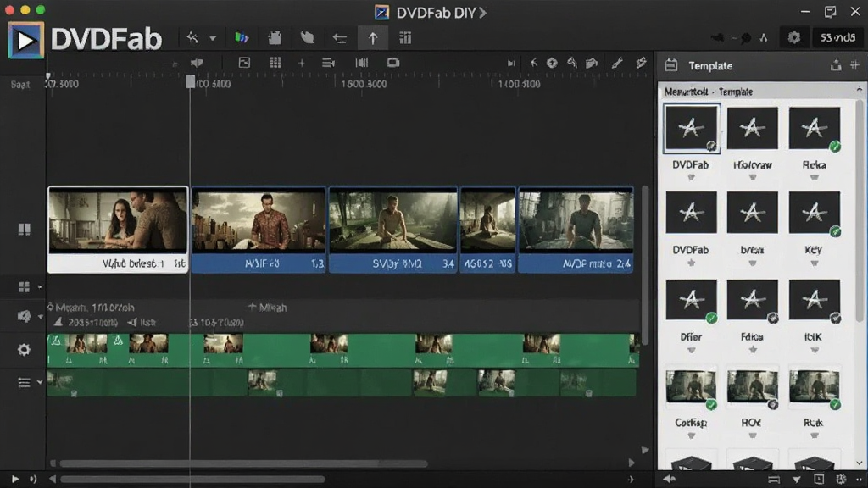Select the Key template thumbnail
This screenshot has width=868, height=488.
814,213
